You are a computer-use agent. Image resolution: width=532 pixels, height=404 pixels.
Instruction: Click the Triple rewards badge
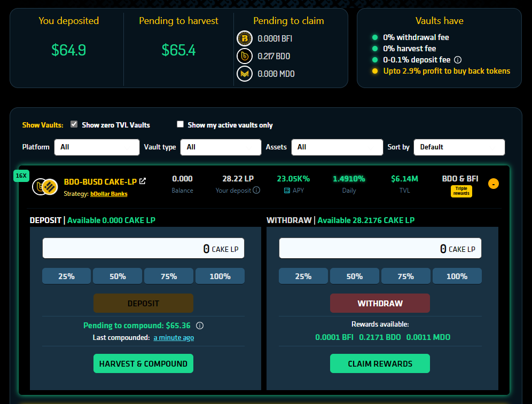461,191
